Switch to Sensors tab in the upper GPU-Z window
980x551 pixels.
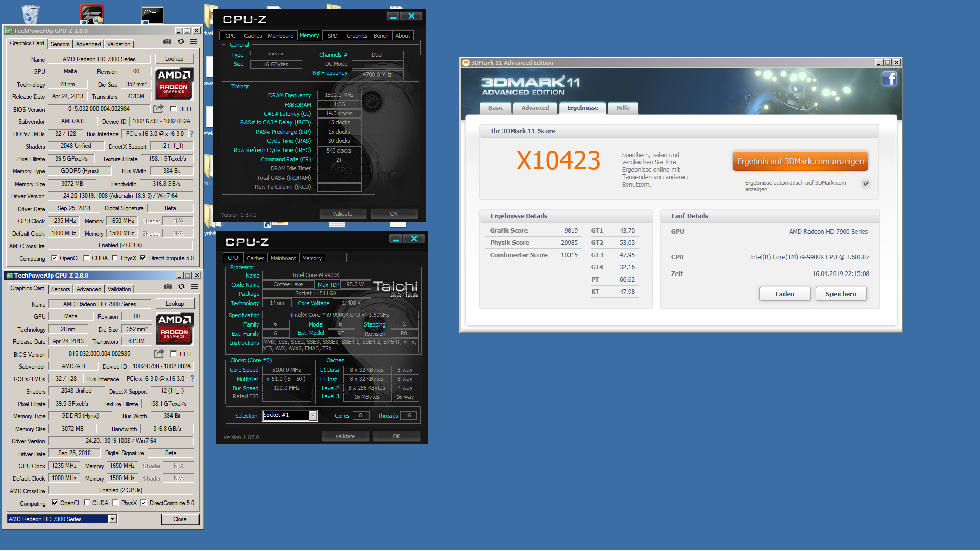click(60, 44)
